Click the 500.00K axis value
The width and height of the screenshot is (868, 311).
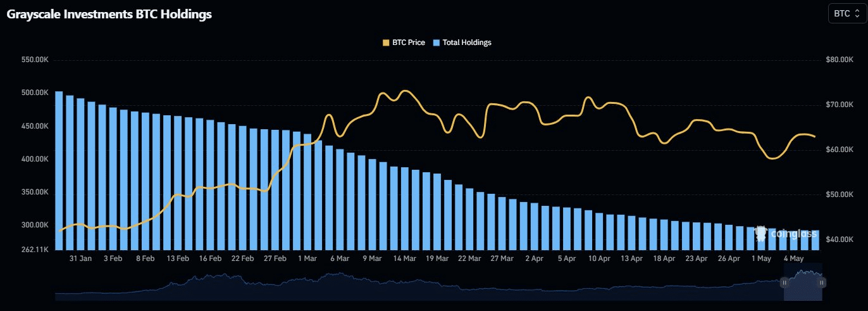pos(35,92)
